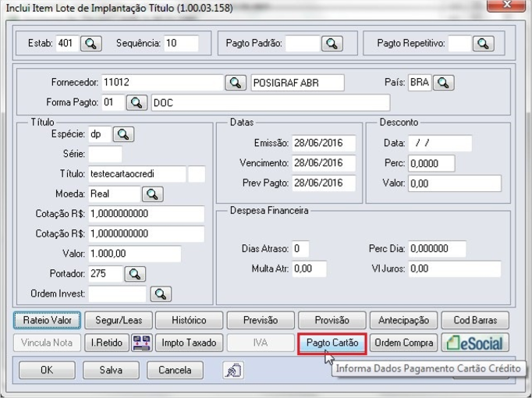
Task: Click the Impto Taxado button
Action: pos(189,343)
